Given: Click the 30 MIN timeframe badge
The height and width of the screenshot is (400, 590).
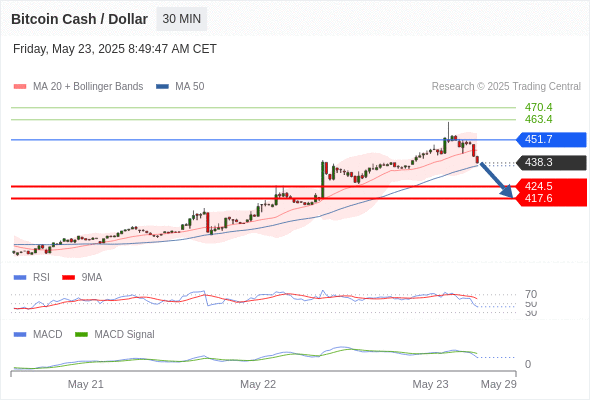Looking at the screenshot, I should [x=182, y=19].
